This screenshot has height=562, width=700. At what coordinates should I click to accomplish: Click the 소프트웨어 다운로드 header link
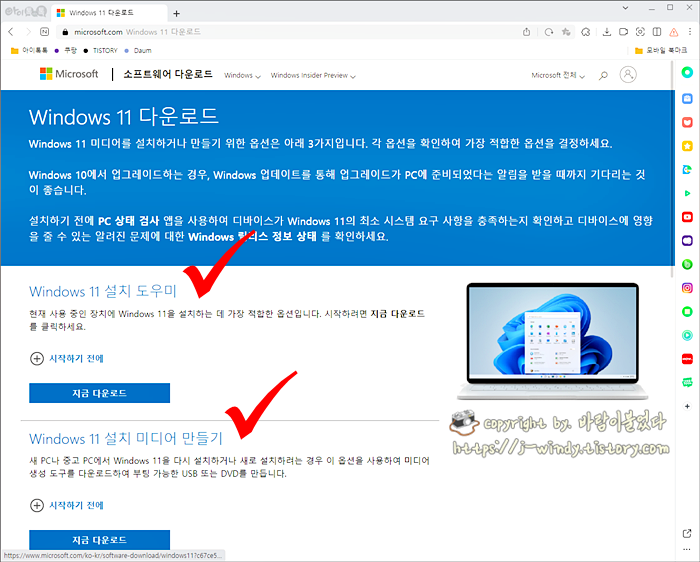coord(168,74)
